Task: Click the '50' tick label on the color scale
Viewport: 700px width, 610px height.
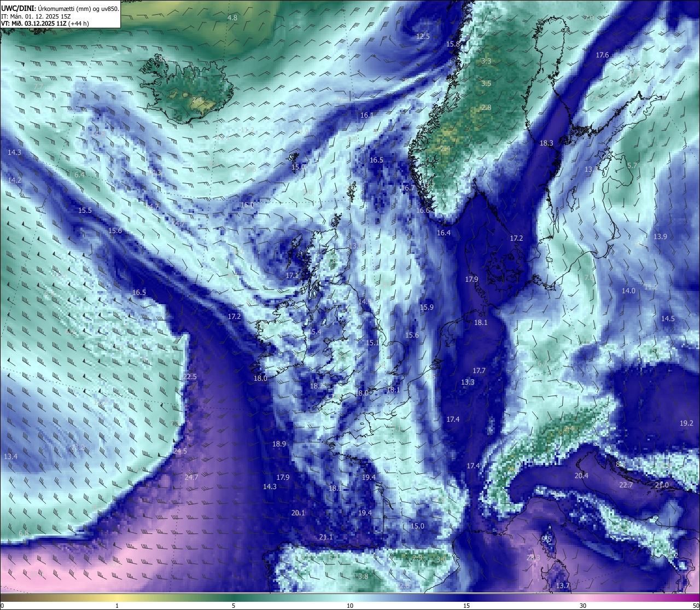Action: point(696,606)
